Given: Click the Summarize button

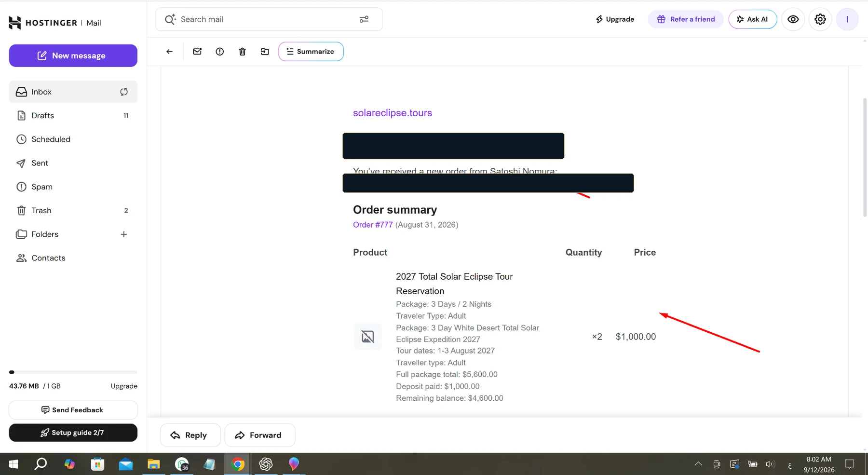Looking at the screenshot, I should 311,52.
